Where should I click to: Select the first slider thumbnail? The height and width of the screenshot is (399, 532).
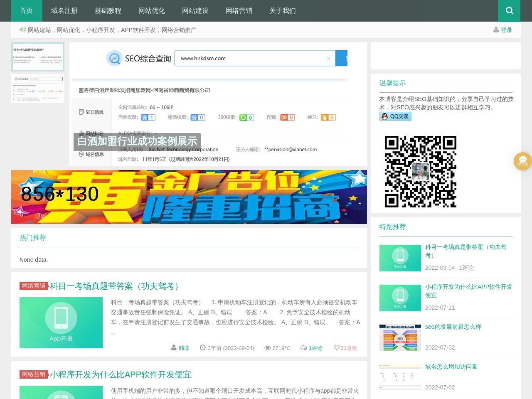click(38, 57)
